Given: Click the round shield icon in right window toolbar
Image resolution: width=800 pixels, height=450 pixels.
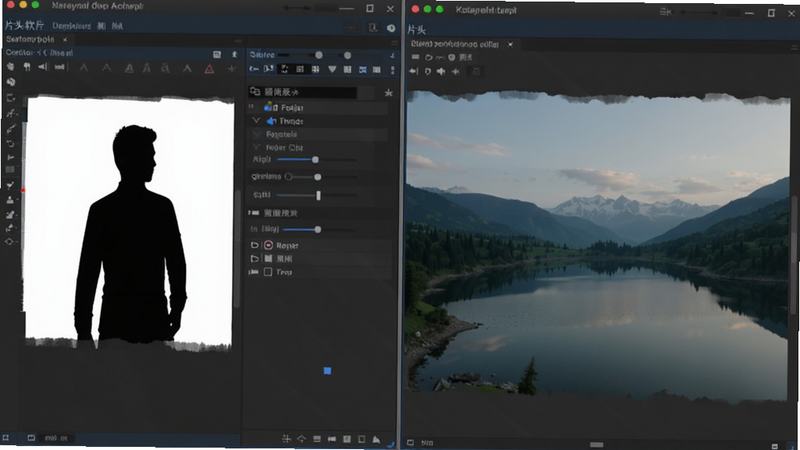Looking at the screenshot, I should click(x=451, y=57).
